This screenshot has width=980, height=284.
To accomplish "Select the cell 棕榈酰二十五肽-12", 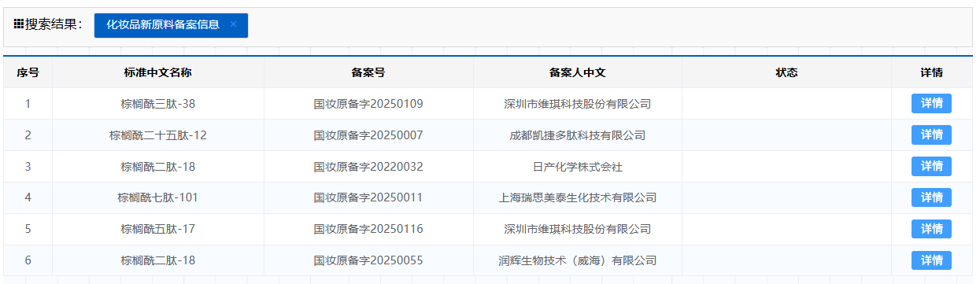I will 157,135.
